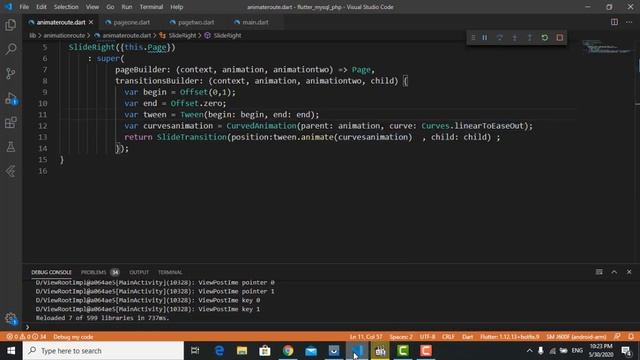Image resolution: width=640 pixels, height=360 pixels.
Task: Hot reload with the green restart icon
Action: click(x=544, y=38)
